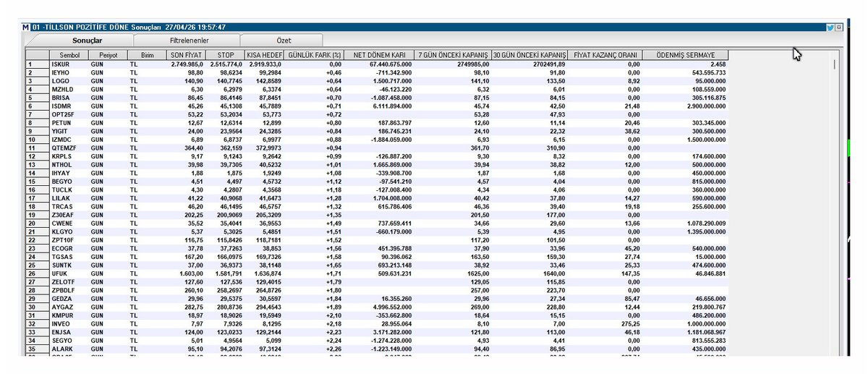868x374 pixels.
Task: Select the OPT25F symbol cell
Action: 68,113
